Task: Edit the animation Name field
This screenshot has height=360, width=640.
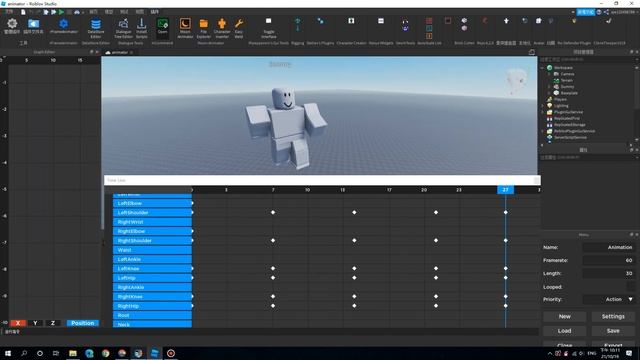Action: pyautogui.click(x=609, y=247)
